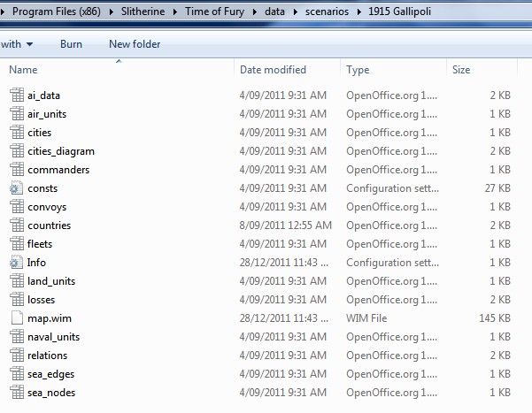Navigate to the scenarios breadcrumb
The image size is (532, 413).
point(327,11)
